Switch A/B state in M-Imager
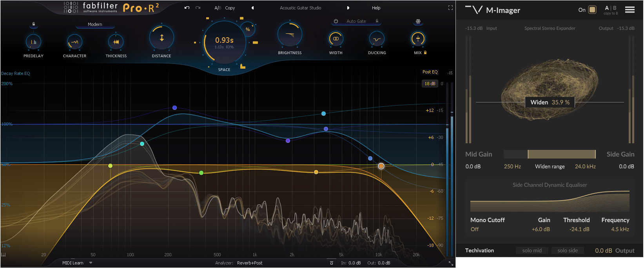This screenshot has height=268, width=644. tap(611, 8)
